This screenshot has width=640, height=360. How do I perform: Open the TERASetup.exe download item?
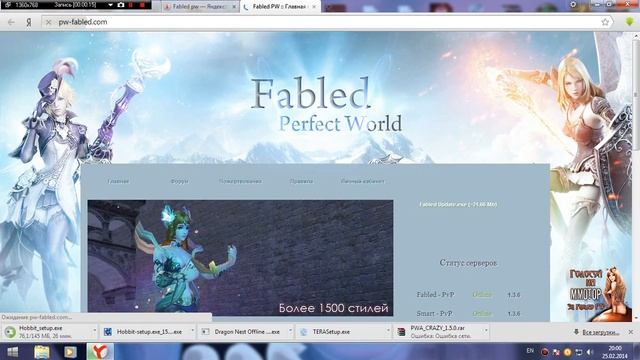342,332
